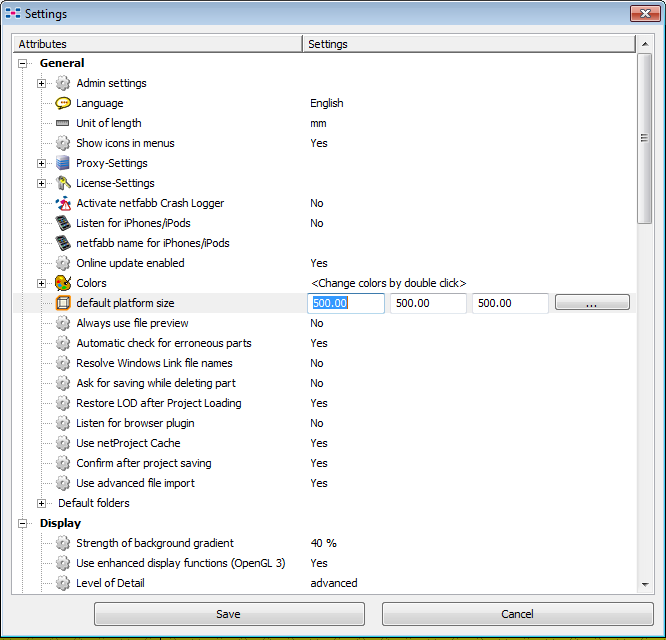Expand the License-Settings node

(x=41, y=183)
